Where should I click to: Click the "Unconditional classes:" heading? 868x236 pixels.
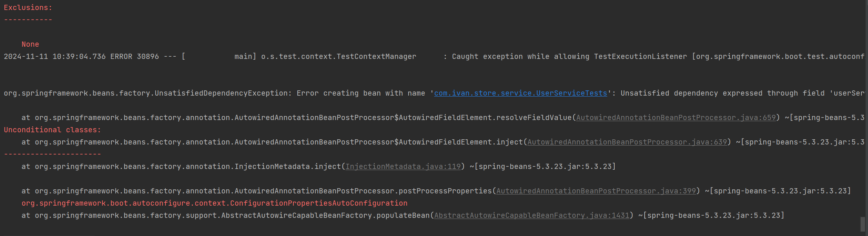(x=52, y=130)
